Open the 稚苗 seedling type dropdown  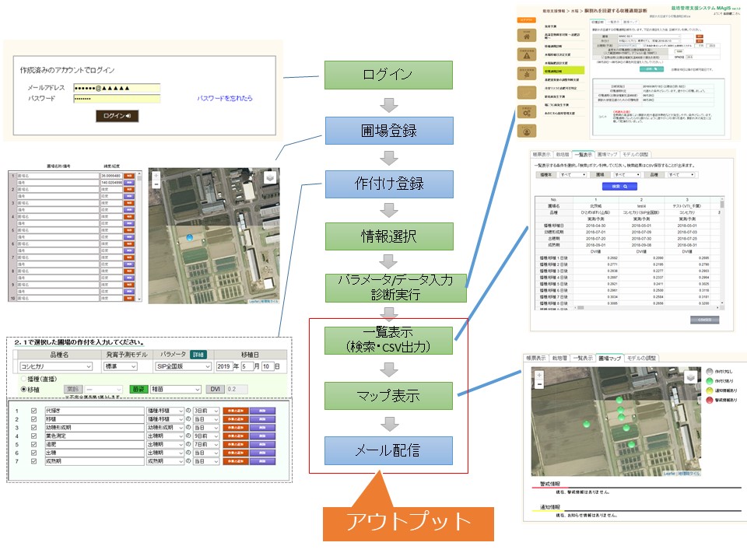(x=175, y=389)
